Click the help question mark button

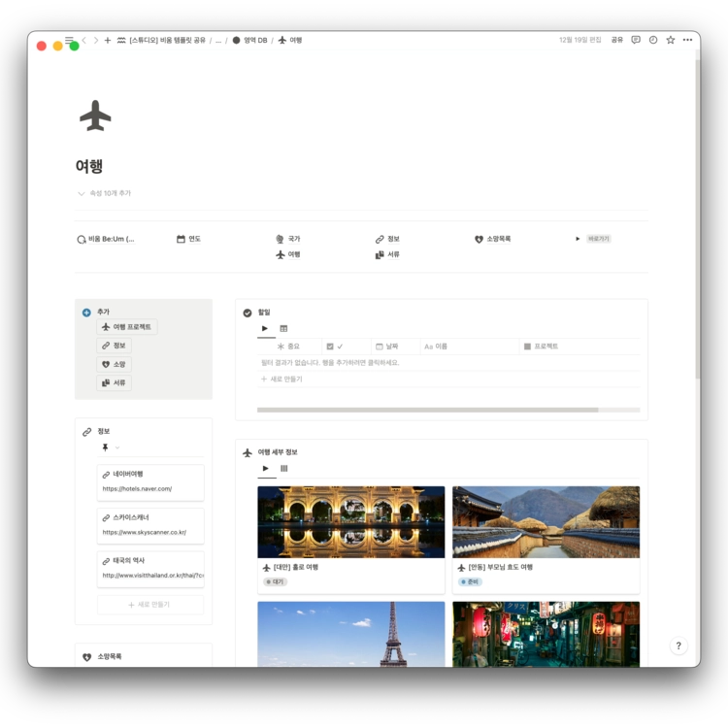pyautogui.click(x=678, y=645)
